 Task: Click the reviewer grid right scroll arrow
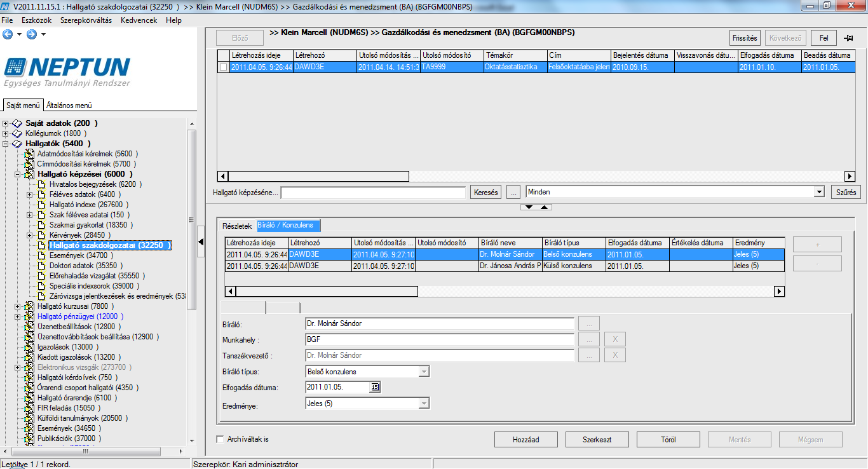[780, 291]
